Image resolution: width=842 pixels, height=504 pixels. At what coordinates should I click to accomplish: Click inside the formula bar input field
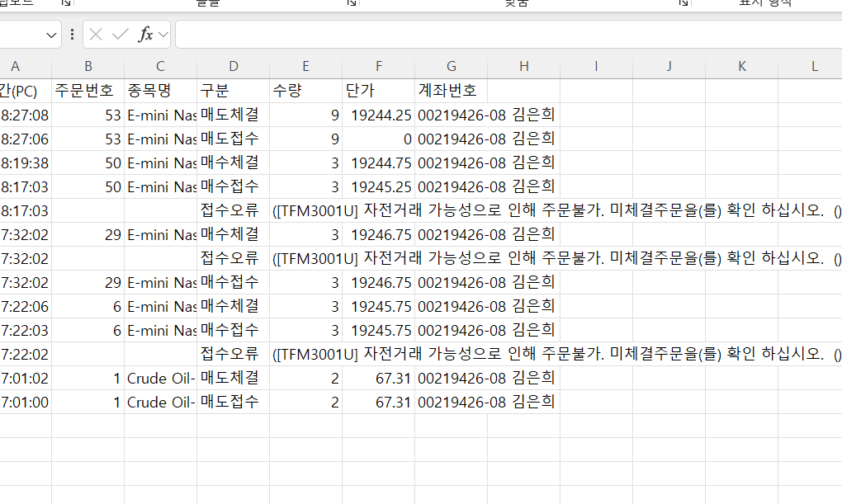coord(495,35)
